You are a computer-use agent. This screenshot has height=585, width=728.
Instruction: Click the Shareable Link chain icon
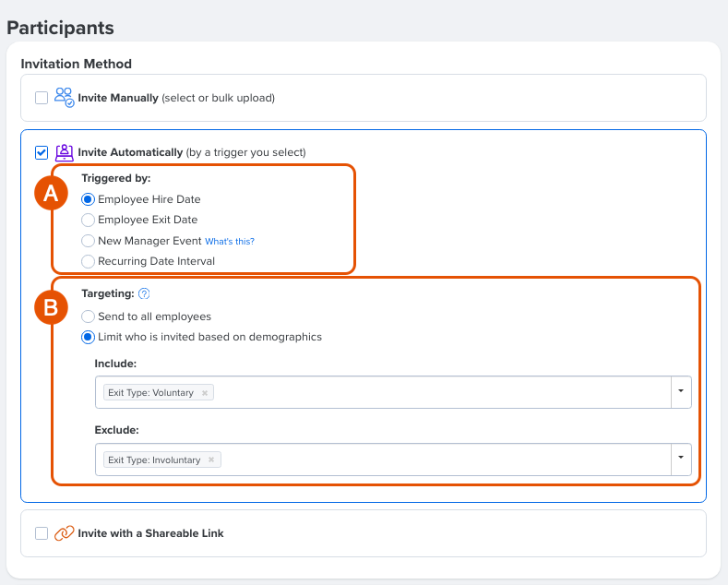64,533
